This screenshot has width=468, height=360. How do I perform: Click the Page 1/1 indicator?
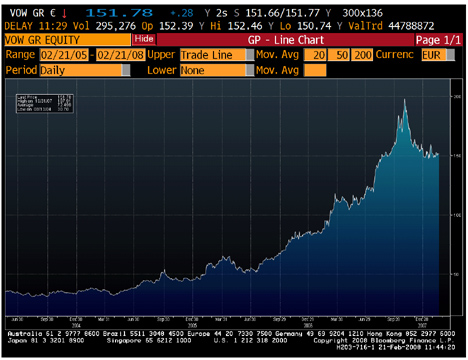(x=438, y=40)
